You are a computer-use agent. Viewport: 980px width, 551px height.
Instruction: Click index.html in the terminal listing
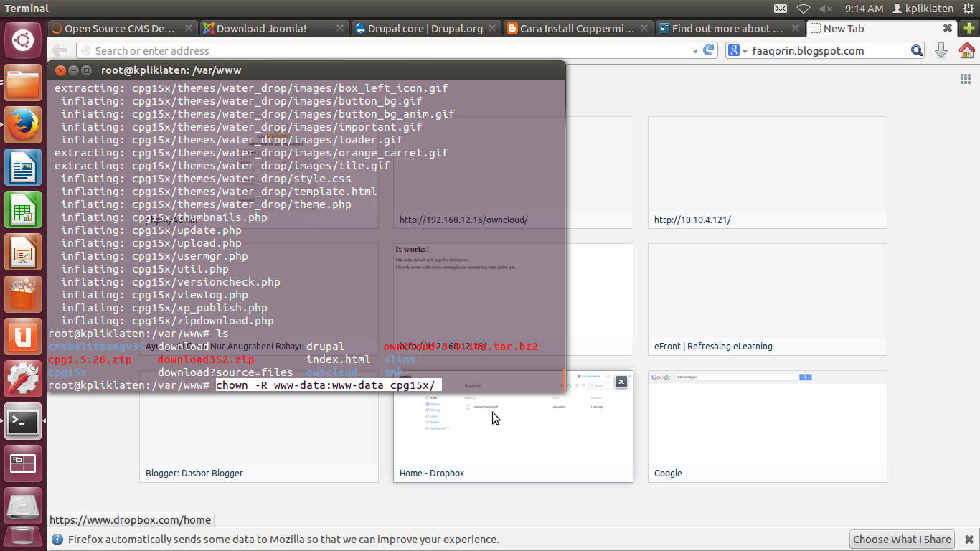[x=339, y=359]
